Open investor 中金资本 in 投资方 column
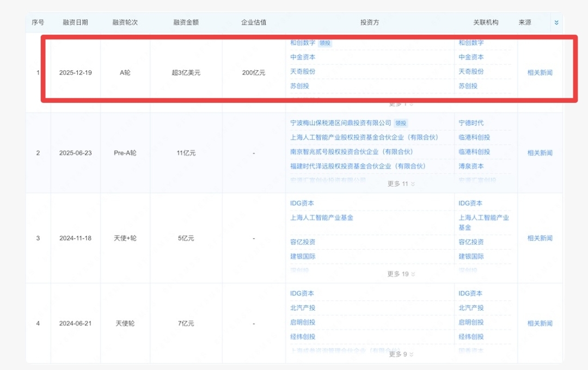This screenshot has width=588, height=370. [303, 57]
